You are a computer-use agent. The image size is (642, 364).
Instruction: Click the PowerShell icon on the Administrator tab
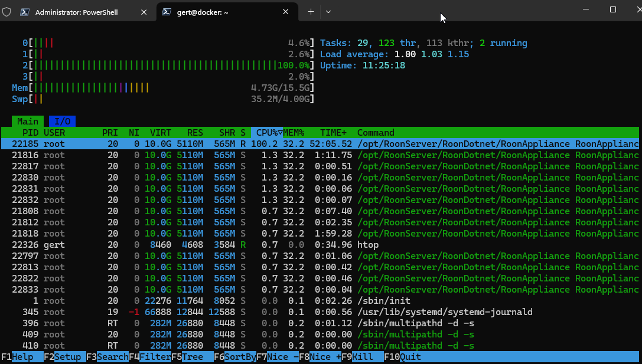[25, 12]
